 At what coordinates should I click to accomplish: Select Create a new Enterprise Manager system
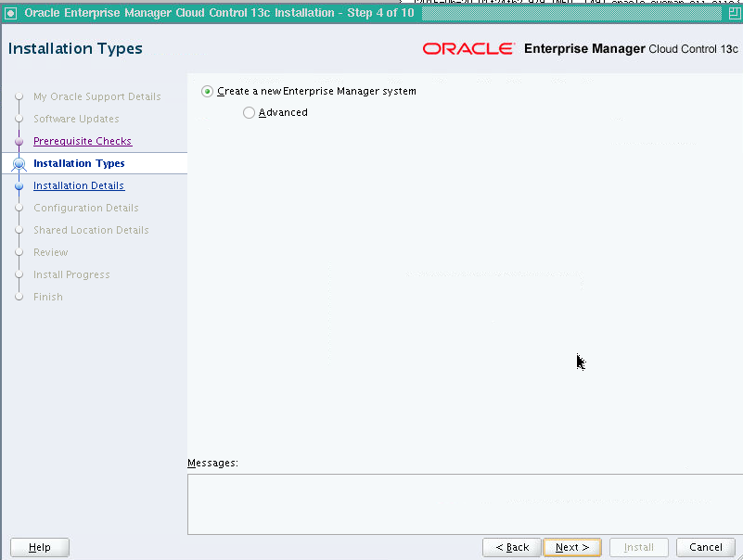click(x=207, y=91)
